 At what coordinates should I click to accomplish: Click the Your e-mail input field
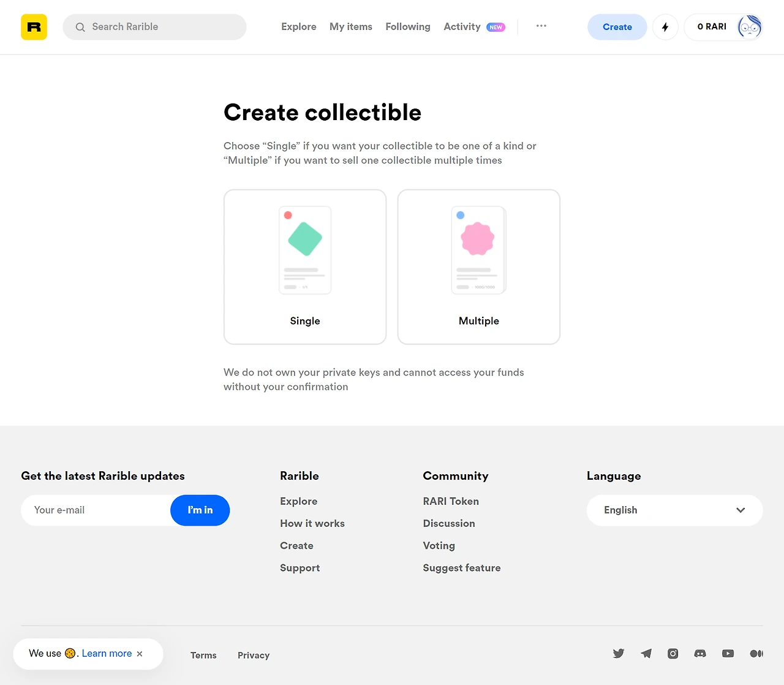[x=96, y=510]
